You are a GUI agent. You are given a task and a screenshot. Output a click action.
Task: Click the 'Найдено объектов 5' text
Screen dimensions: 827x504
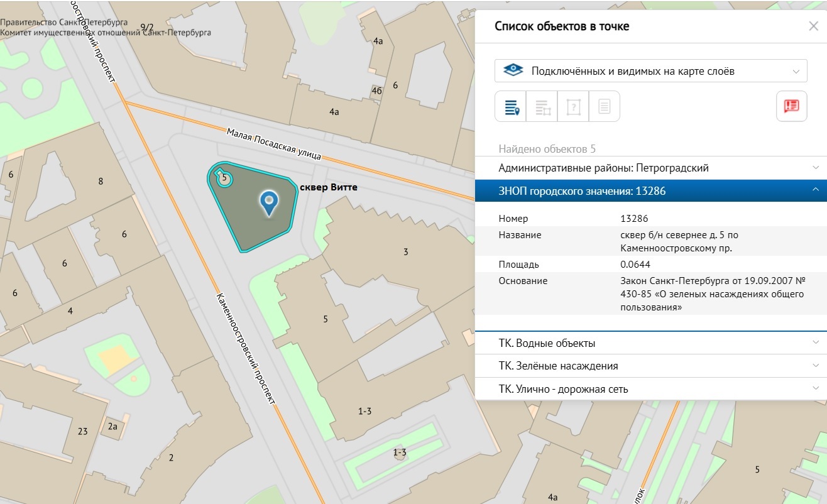(547, 149)
